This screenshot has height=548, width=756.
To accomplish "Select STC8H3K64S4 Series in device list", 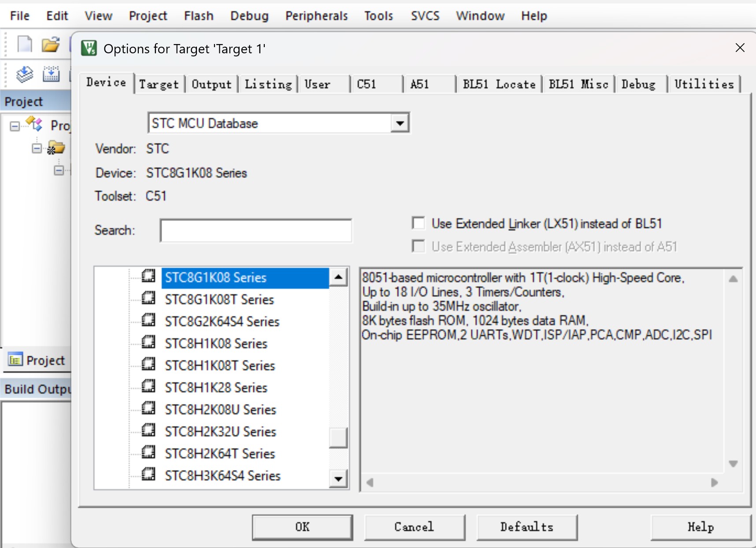I will click(x=222, y=476).
